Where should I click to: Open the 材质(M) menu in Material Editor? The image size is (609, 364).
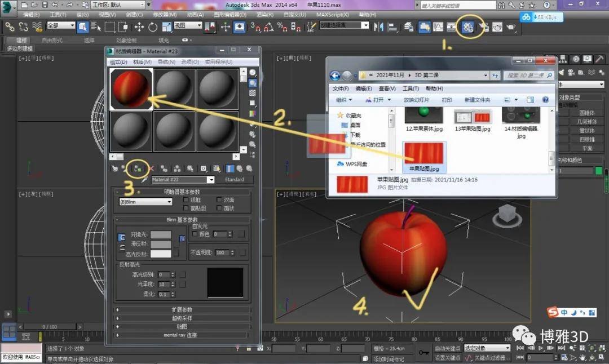(x=142, y=62)
